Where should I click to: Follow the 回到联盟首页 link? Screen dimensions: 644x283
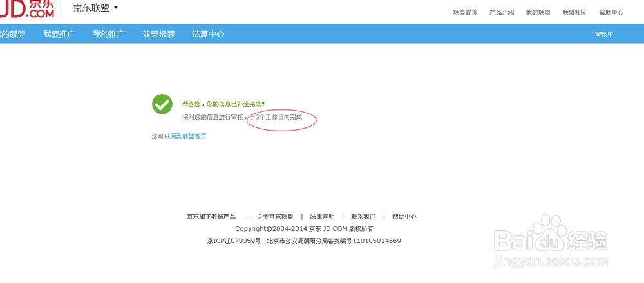189,136
